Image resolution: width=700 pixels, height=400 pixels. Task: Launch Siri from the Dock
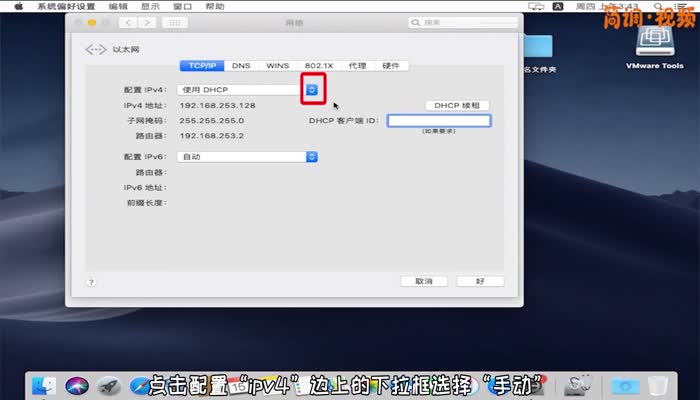coord(76,386)
